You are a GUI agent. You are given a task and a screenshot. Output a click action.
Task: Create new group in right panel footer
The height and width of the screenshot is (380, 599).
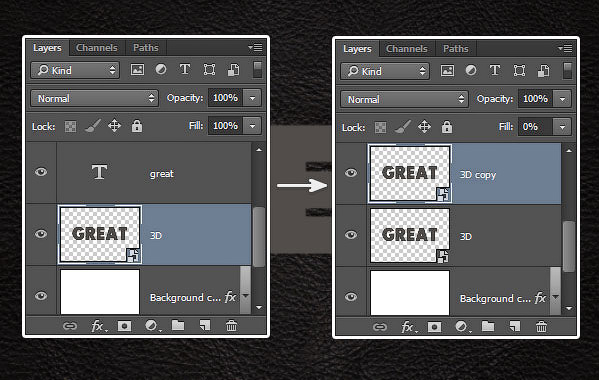[x=488, y=327]
